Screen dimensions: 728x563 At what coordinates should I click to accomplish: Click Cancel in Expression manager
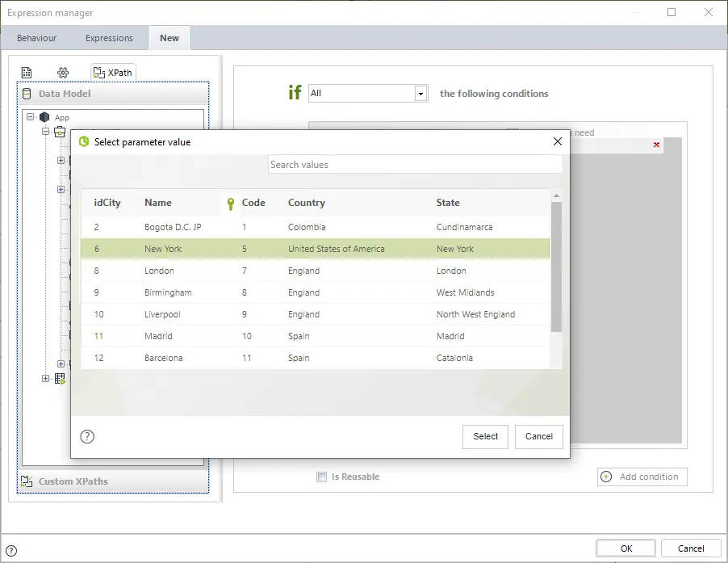691,548
